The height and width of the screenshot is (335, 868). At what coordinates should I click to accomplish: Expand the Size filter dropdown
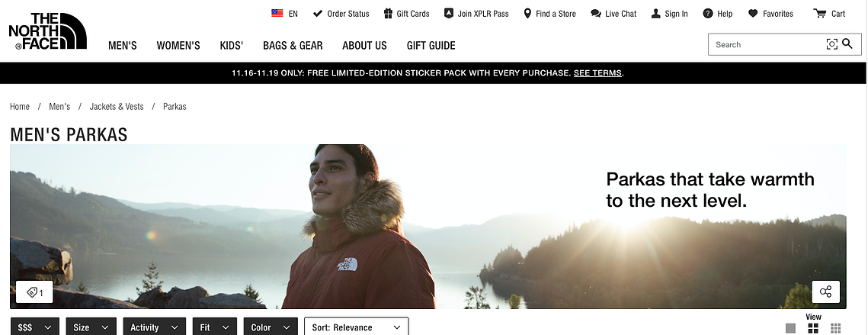click(x=91, y=327)
